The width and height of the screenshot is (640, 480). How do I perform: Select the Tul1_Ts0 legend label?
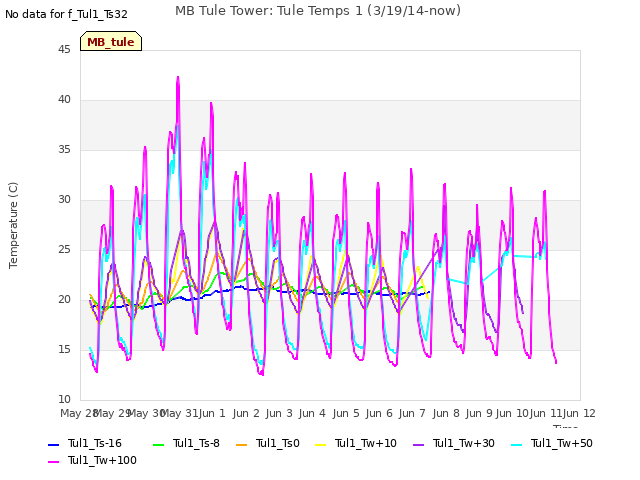pyautogui.click(x=278, y=444)
